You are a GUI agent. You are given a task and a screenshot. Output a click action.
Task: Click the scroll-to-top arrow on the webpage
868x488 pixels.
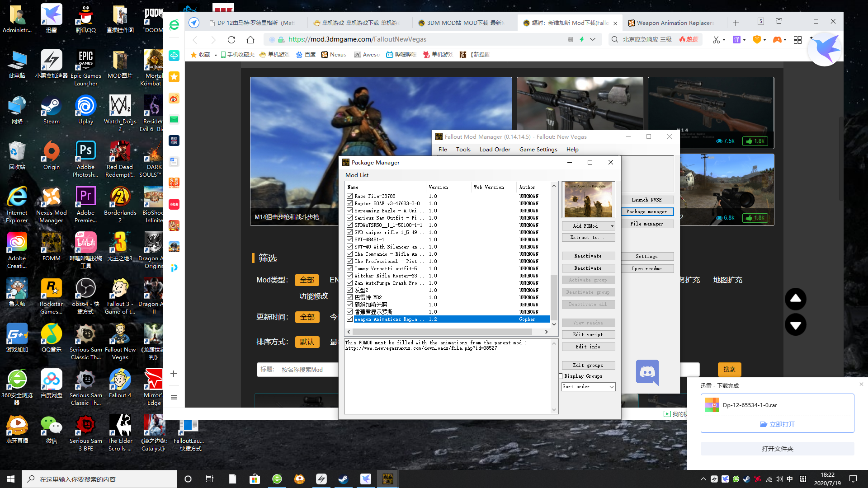(x=795, y=299)
